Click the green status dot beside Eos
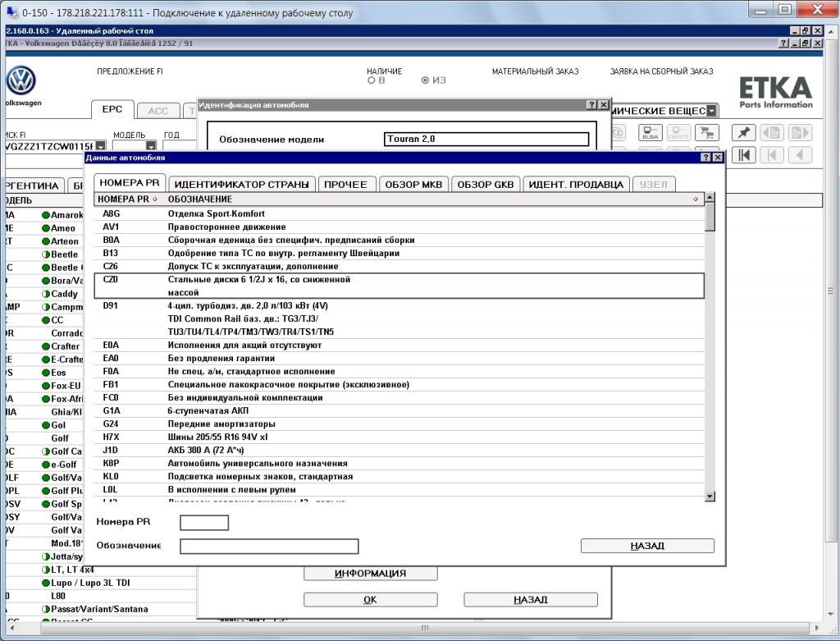Viewport: 840px width, 641px height. click(x=46, y=373)
